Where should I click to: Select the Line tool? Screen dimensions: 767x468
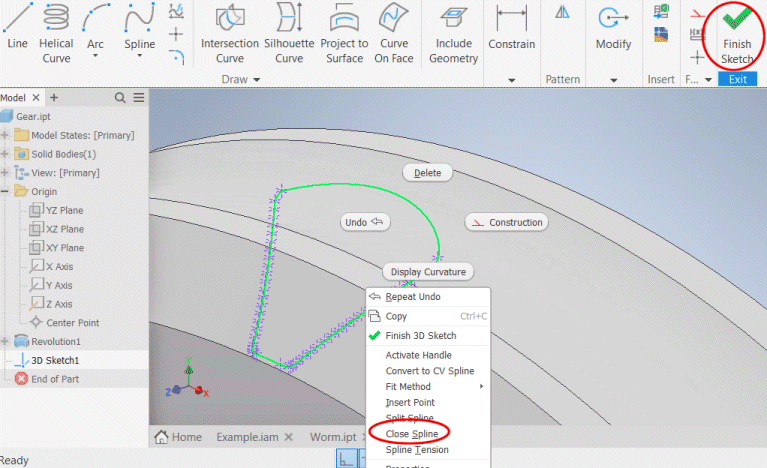click(x=17, y=25)
